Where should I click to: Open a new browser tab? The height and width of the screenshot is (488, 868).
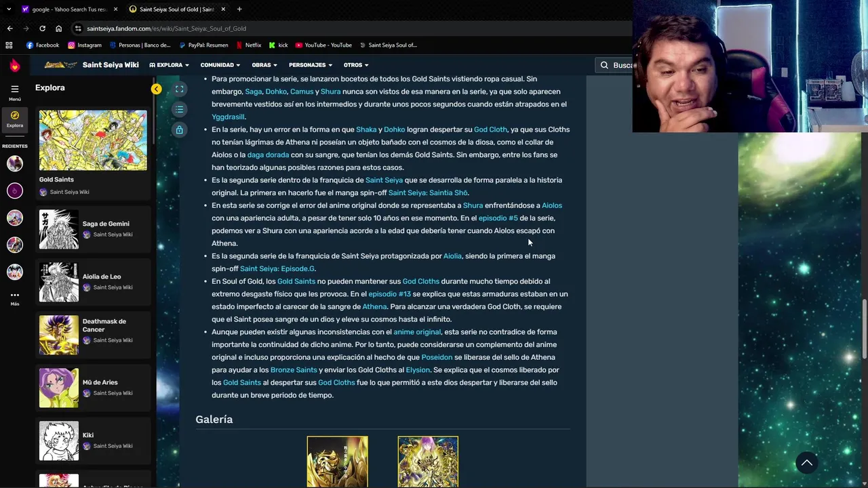239,9
